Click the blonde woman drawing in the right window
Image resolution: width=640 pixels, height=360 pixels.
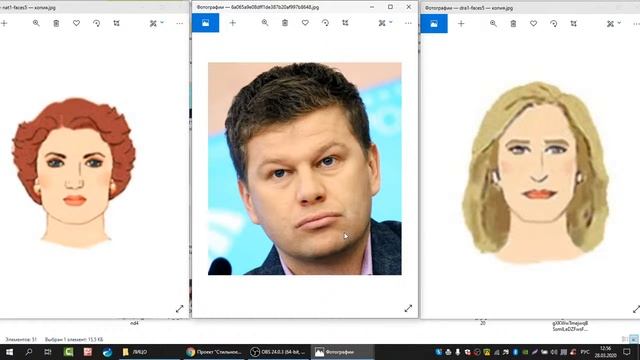[x=536, y=172]
